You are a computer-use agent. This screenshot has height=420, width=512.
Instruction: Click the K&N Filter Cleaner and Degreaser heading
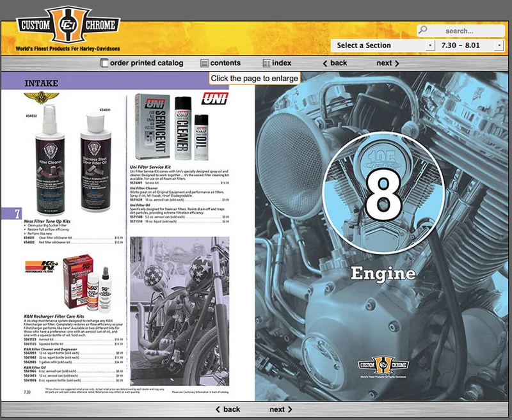[51, 349]
